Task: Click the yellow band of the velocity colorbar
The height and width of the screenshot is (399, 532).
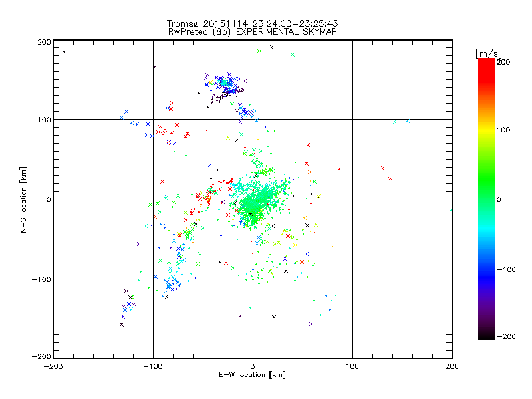Action: (x=487, y=130)
